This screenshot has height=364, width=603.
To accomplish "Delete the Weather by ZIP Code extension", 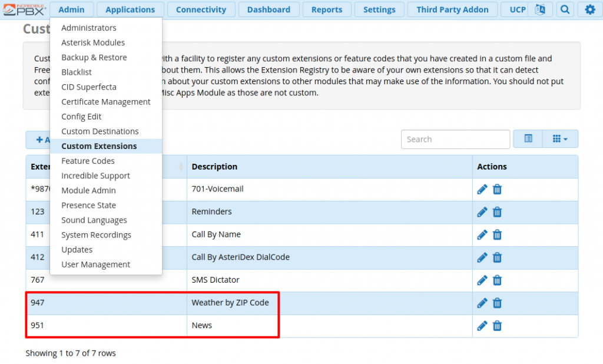I will [497, 303].
